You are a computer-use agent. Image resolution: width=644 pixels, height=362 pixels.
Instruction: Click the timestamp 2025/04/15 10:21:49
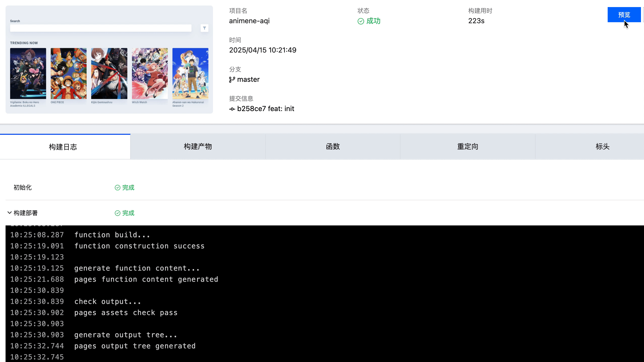tap(263, 50)
